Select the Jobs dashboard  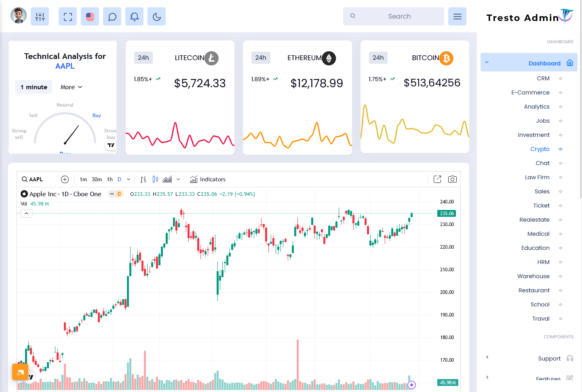coord(543,121)
